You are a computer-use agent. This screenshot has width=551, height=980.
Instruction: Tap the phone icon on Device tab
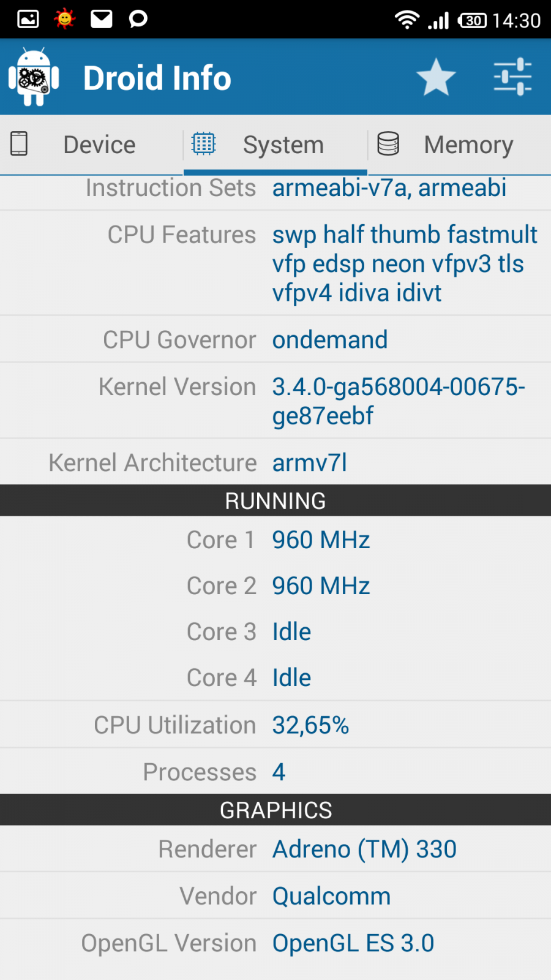[x=19, y=144]
